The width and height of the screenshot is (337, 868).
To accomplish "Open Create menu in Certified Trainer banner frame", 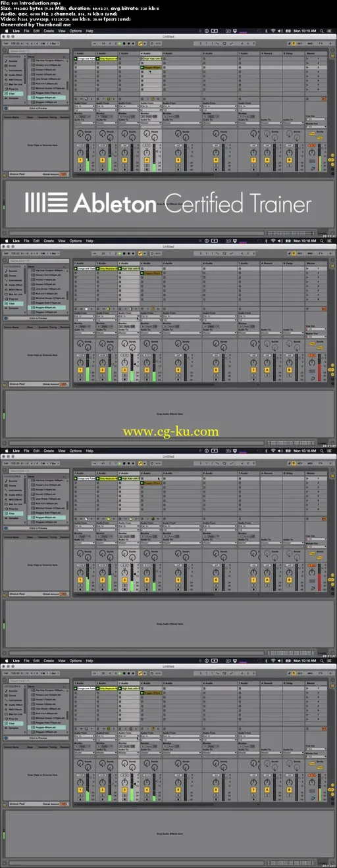I will click(49, 30).
